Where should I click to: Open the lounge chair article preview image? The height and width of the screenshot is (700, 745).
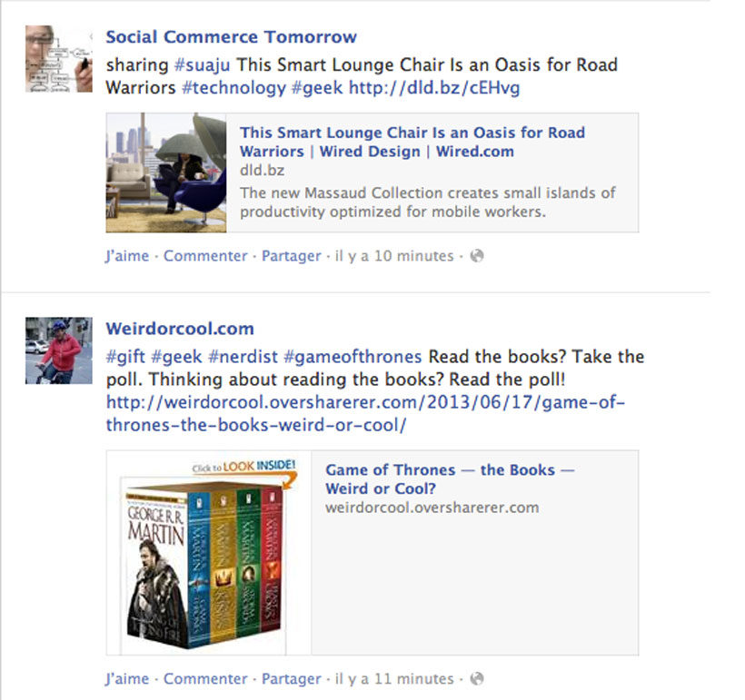point(166,173)
